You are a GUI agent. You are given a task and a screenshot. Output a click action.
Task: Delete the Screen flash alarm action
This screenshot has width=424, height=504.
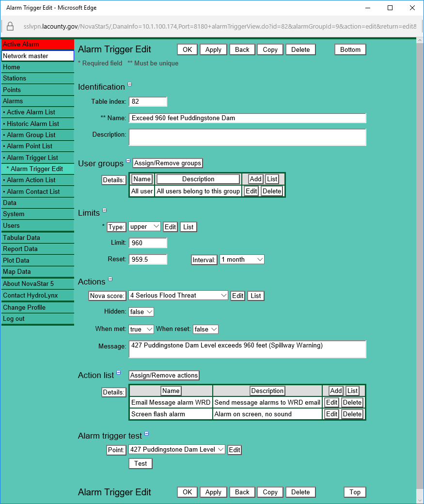click(x=352, y=414)
